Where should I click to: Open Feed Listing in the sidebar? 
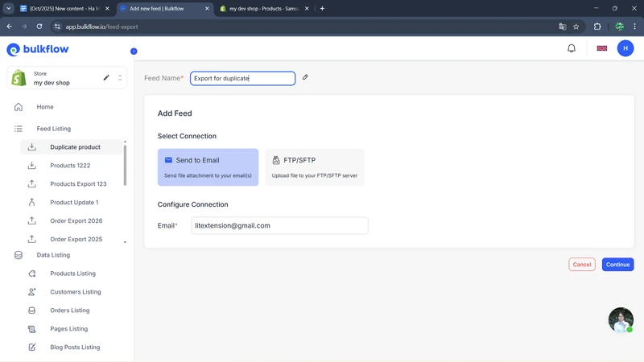coord(54,129)
